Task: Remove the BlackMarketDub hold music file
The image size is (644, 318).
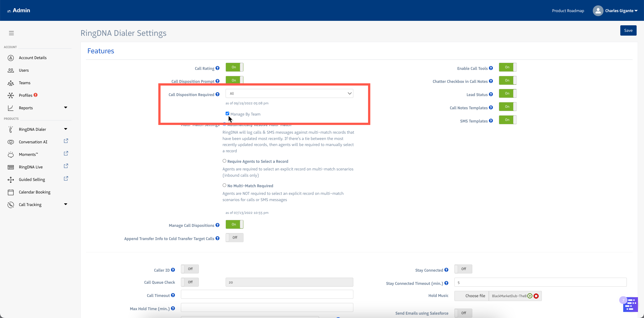Action: click(536, 296)
